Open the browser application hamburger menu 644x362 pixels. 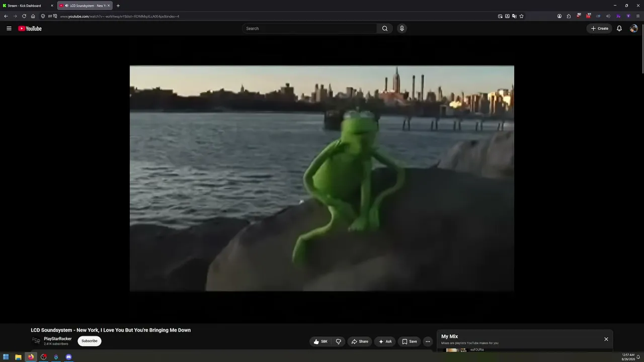tap(638, 16)
